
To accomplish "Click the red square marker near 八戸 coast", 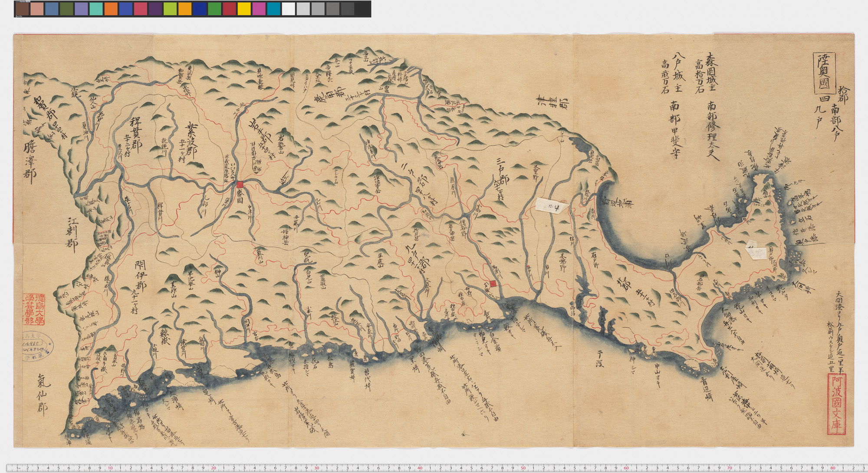I will (493, 284).
